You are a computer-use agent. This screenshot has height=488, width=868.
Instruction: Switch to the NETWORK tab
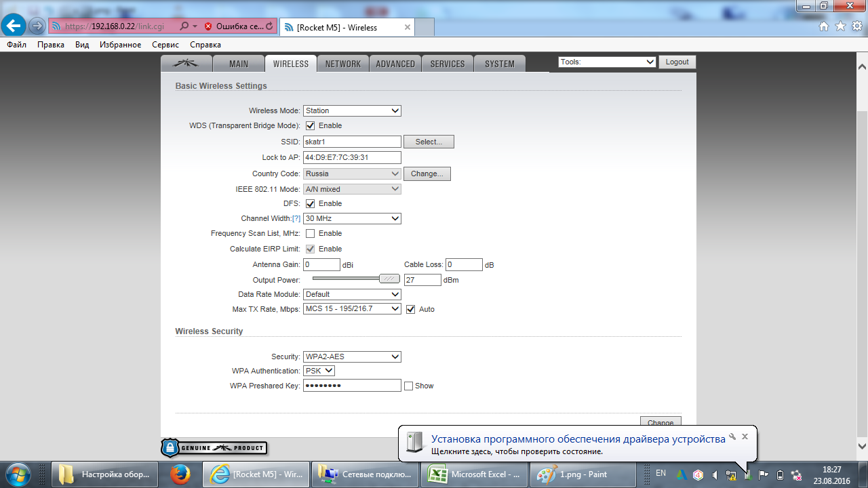coord(343,64)
